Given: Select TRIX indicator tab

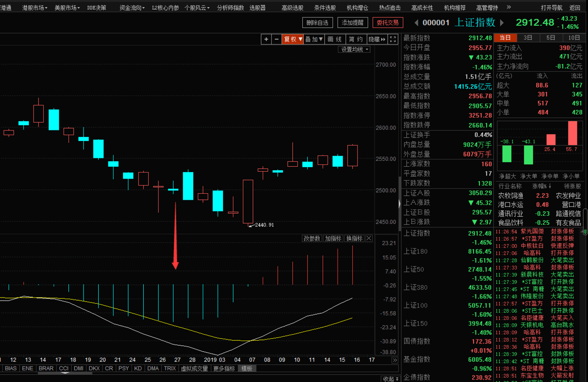Looking at the screenshot, I should (170, 368).
